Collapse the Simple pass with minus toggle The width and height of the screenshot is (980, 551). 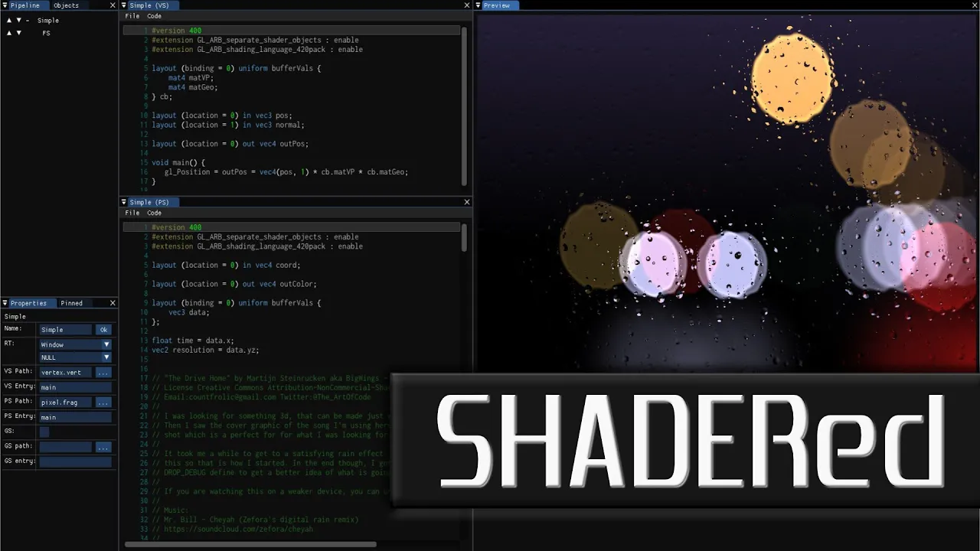click(28, 21)
